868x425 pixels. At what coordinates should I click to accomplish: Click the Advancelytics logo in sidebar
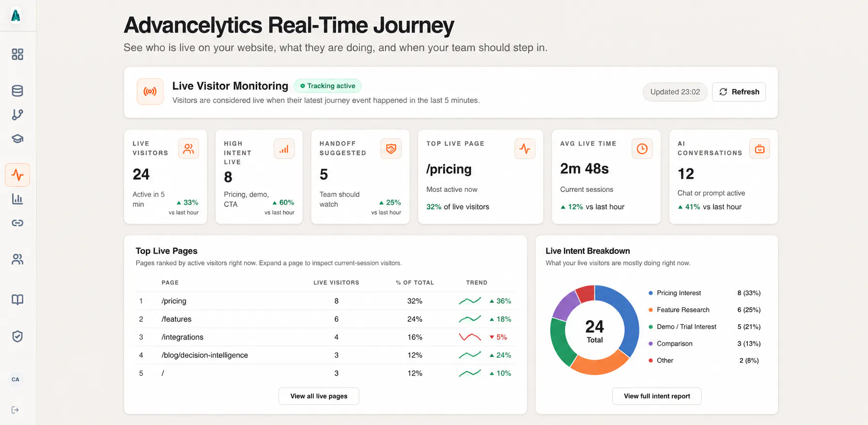pos(16,16)
